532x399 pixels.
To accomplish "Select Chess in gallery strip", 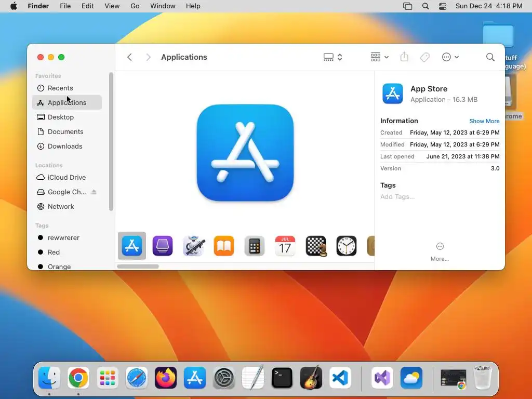I will [x=316, y=246].
